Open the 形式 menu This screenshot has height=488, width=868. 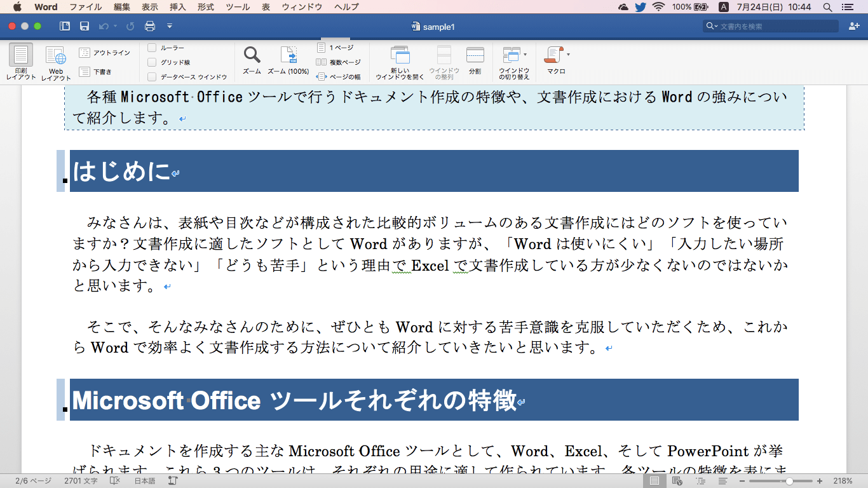point(206,7)
